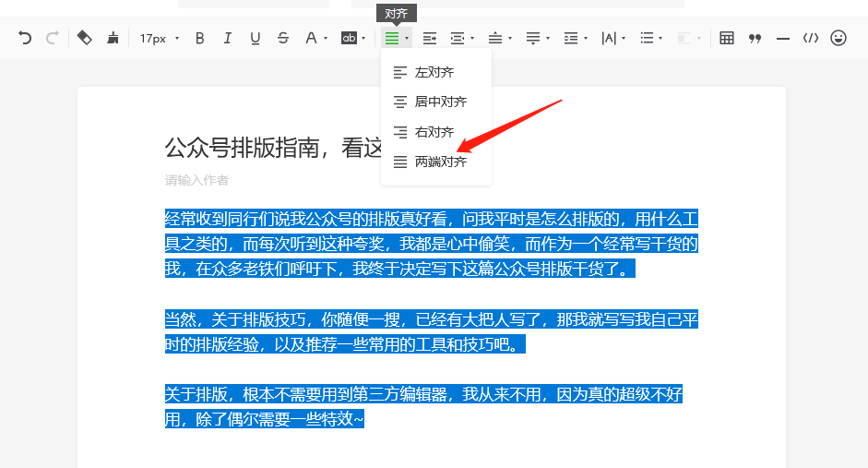This screenshot has width=868, height=468.
Task: Expand the line spacing dropdown arrow
Action: 586,38
